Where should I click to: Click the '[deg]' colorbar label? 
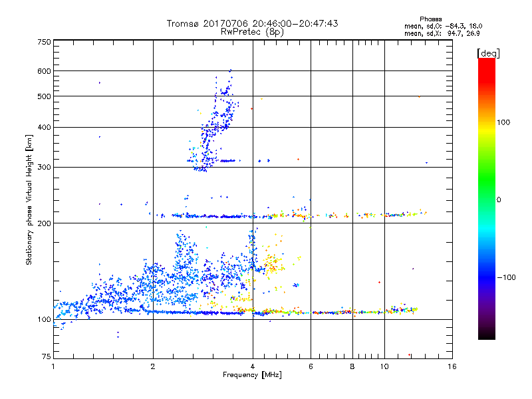click(488, 53)
